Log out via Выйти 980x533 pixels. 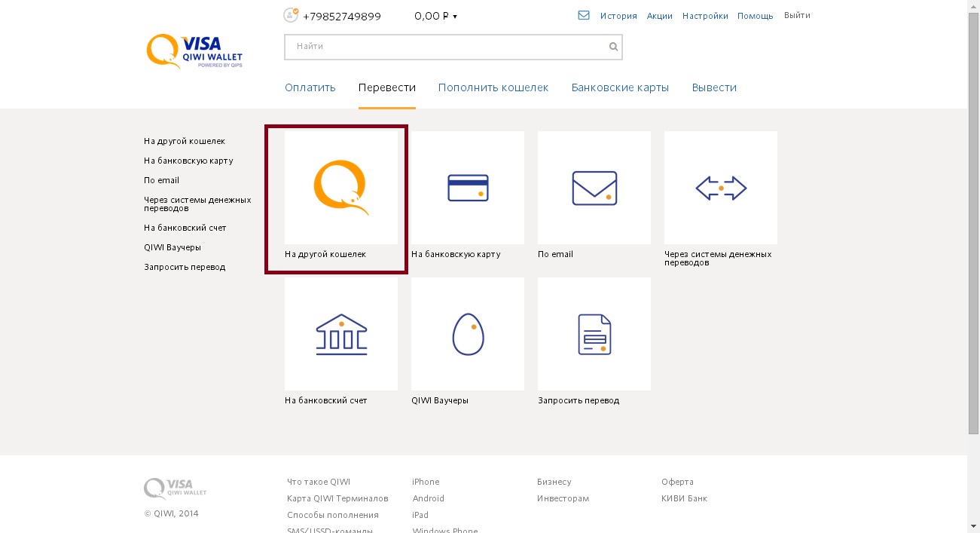tap(797, 15)
